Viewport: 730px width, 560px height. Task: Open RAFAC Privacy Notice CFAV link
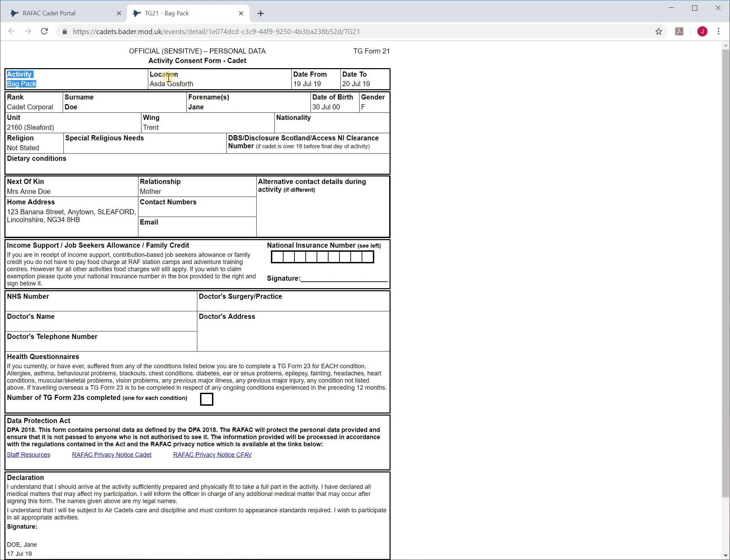point(212,455)
